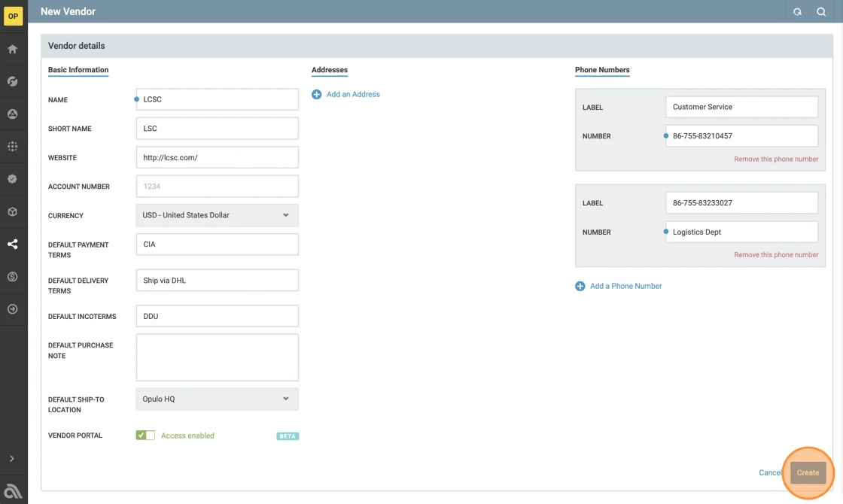843x504 pixels.
Task: Click the yellow OP workspace badge
Action: pyautogui.click(x=13, y=16)
